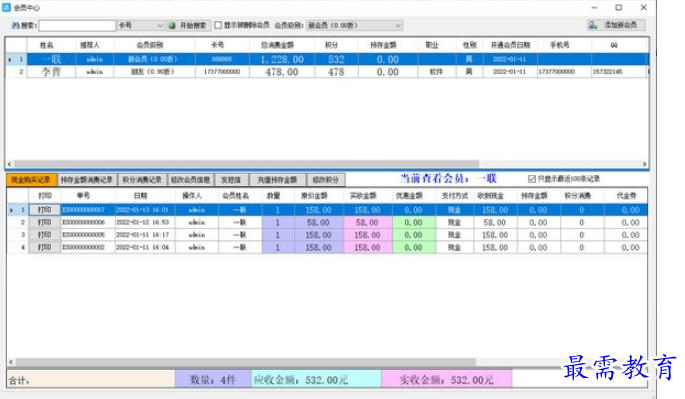
Task: Open the 会员级别 dropdown showing 新会员
Action: pos(354,26)
